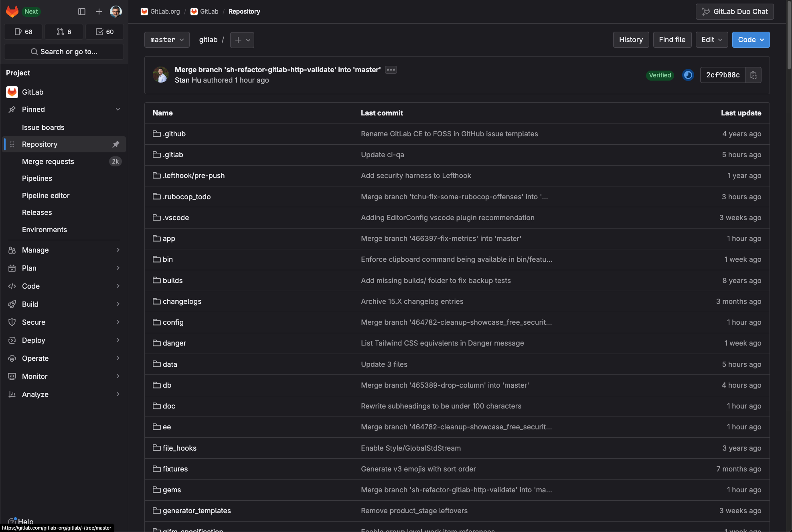Image resolution: width=792 pixels, height=532 pixels.
Task: Open assigned issues counter showing 68
Action: point(23,32)
